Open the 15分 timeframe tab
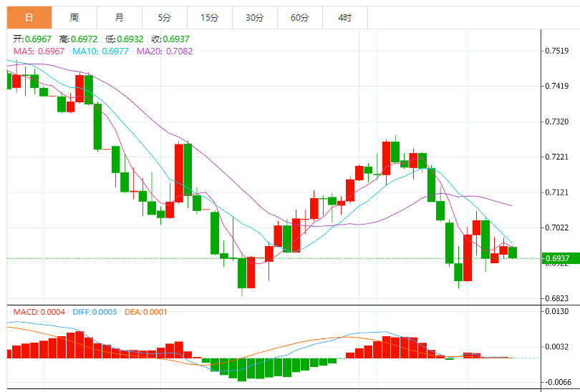 tap(210, 17)
